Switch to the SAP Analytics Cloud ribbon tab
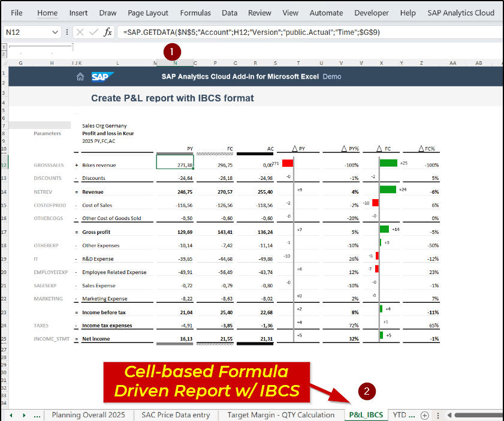This screenshot has width=504, height=421. pos(460,13)
